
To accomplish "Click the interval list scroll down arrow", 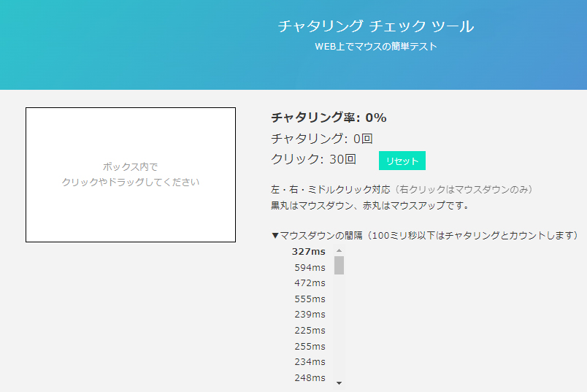I will 339,383.
